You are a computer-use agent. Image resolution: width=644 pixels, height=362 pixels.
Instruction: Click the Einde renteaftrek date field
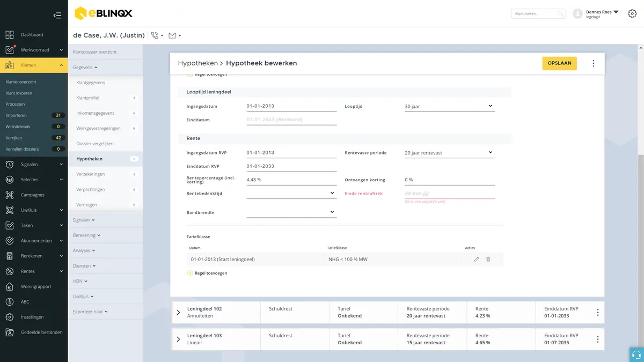click(450, 194)
